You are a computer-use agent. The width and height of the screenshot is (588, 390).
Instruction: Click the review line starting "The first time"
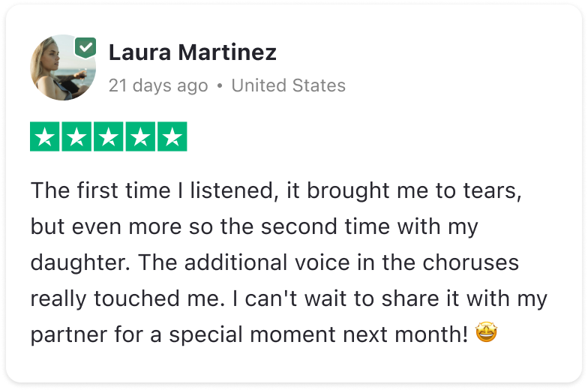click(275, 190)
